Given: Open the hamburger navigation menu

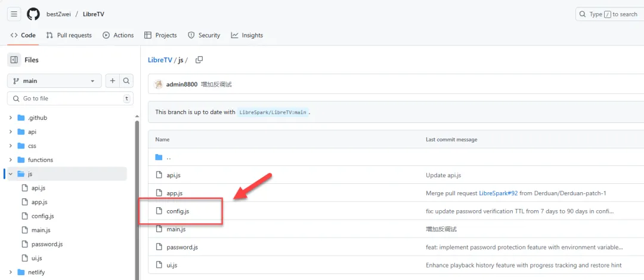Looking at the screenshot, I should [x=14, y=14].
